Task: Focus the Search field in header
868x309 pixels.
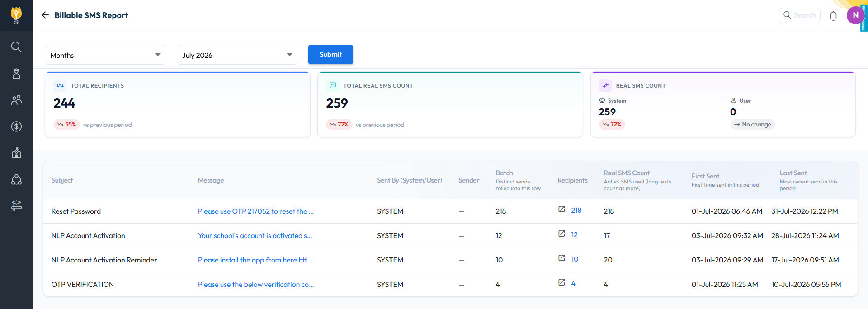Action: click(x=800, y=15)
